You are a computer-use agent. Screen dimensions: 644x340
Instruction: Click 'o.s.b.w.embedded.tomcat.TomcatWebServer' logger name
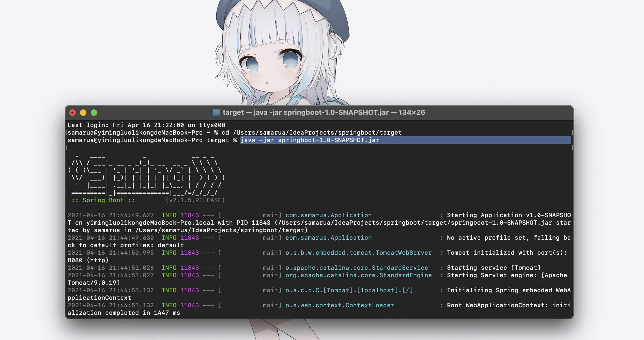click(358, 253)
